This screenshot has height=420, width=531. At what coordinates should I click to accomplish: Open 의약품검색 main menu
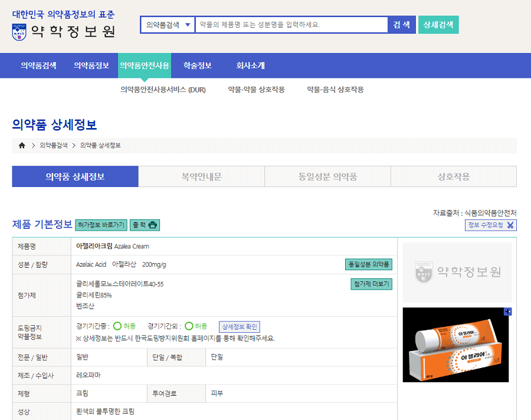[x=38, y=65]
